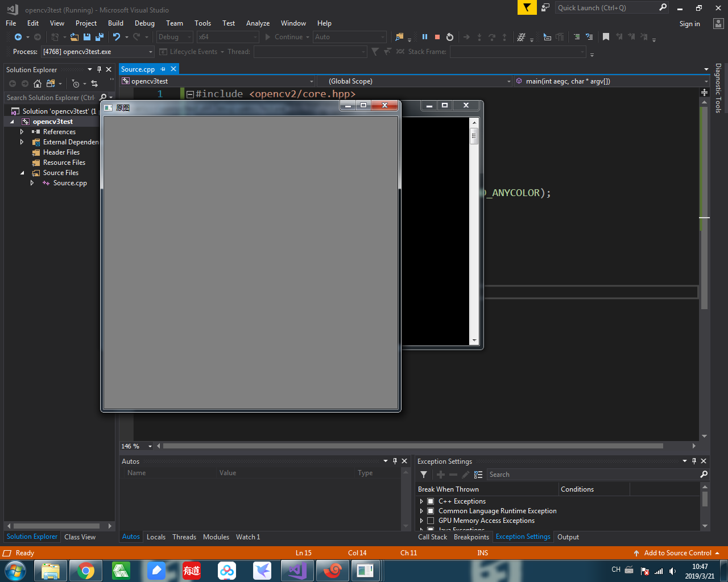Toggle the C++ Exceptions checkbox

pyautogui.click(x=431, y=501)
